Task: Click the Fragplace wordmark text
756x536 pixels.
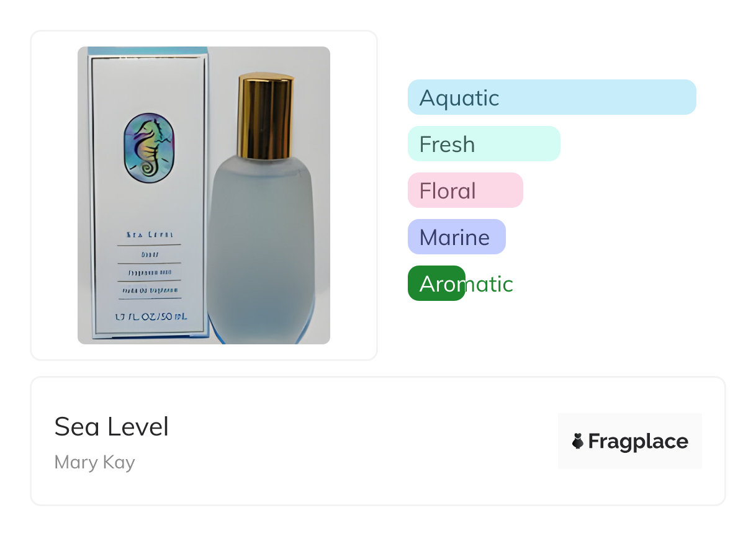Action: (638, 441)
